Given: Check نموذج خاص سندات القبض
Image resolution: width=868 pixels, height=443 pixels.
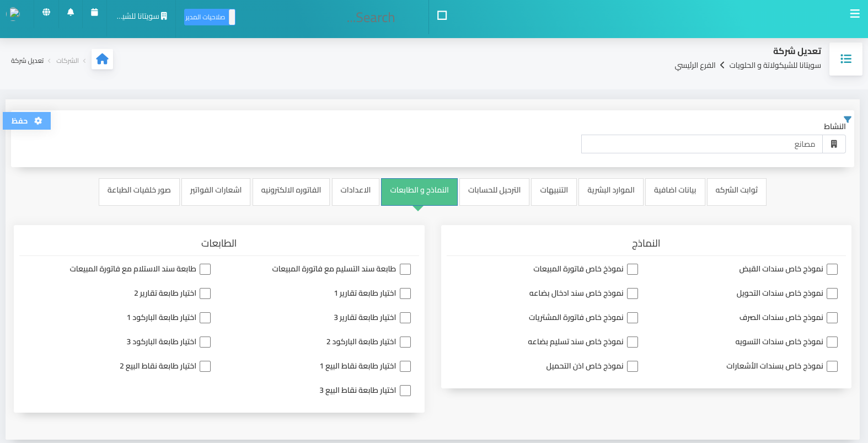Looking at the screenshot, I should (832, 269).
